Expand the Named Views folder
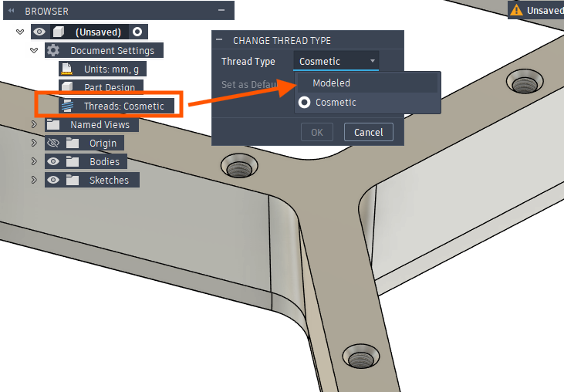564x392 pixels. coord(34,124)
